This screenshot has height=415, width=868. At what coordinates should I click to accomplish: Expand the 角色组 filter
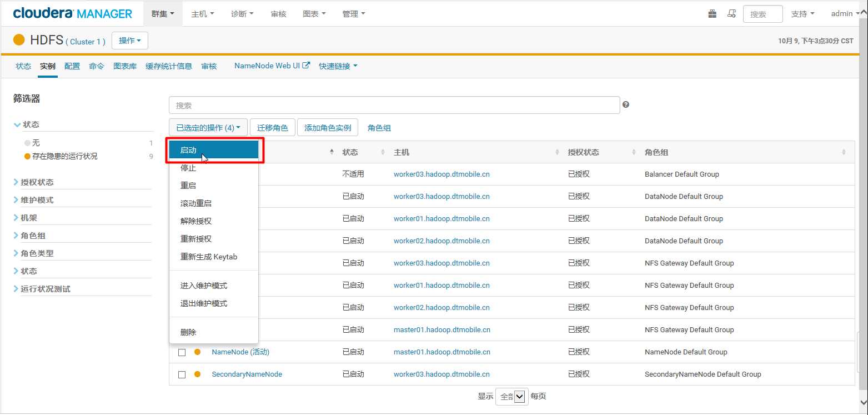(x=29, y=236)
